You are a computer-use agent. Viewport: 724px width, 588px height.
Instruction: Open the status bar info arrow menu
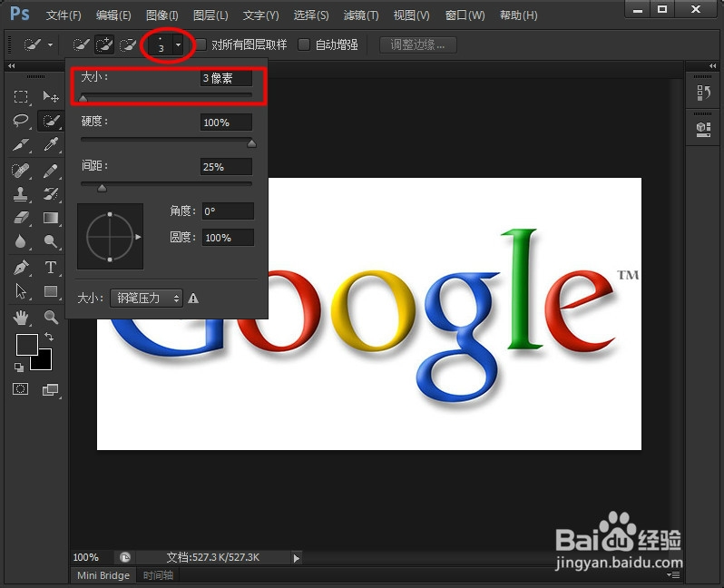[296, 558]
